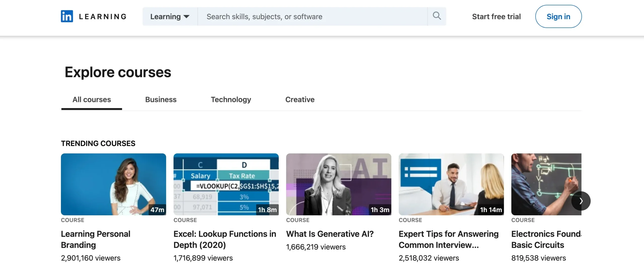This screenshot has height=277, width=644.
Task: Open the Learning dropdown menu
Action: (x=170, y=17)
